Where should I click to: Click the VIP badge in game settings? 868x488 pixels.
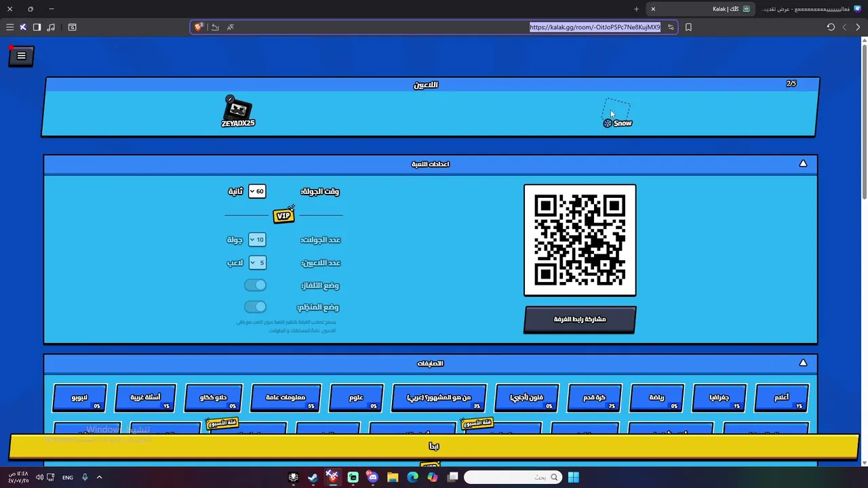pos(284,216)
